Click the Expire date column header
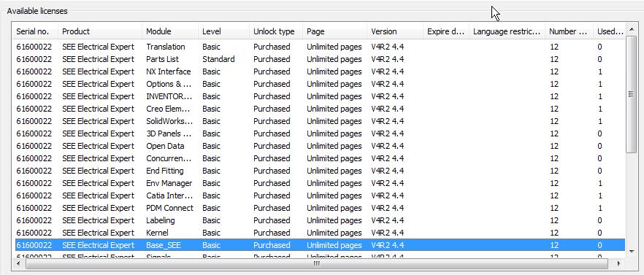Image resolution: width=644 pixels, height=275 pixels. pos(446,31)
